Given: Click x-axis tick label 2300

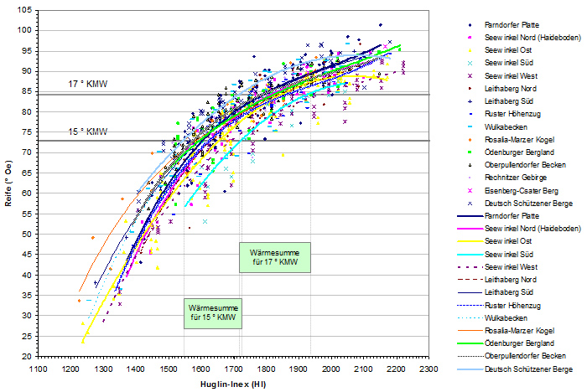Looking at the screenshot, I should coord(429,369).
